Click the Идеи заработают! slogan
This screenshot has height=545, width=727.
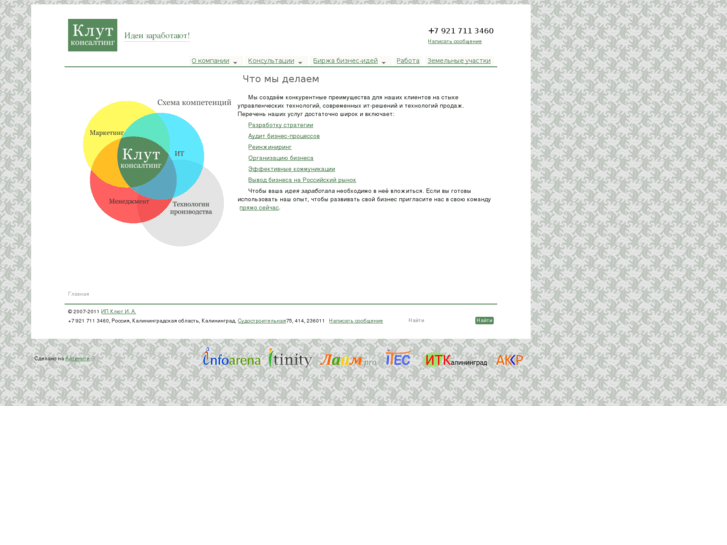157,36
